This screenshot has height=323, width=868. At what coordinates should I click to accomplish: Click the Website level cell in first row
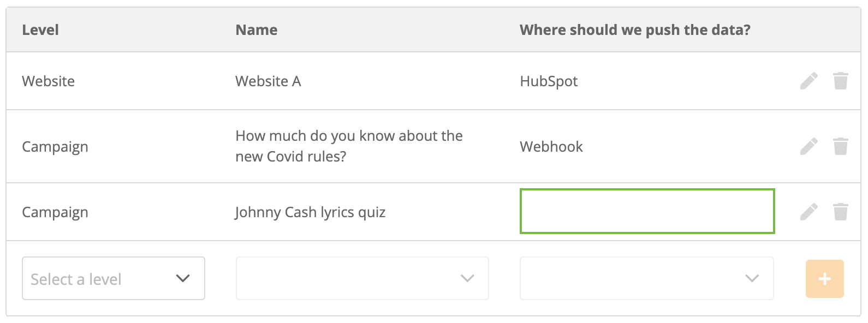(48, 81)
